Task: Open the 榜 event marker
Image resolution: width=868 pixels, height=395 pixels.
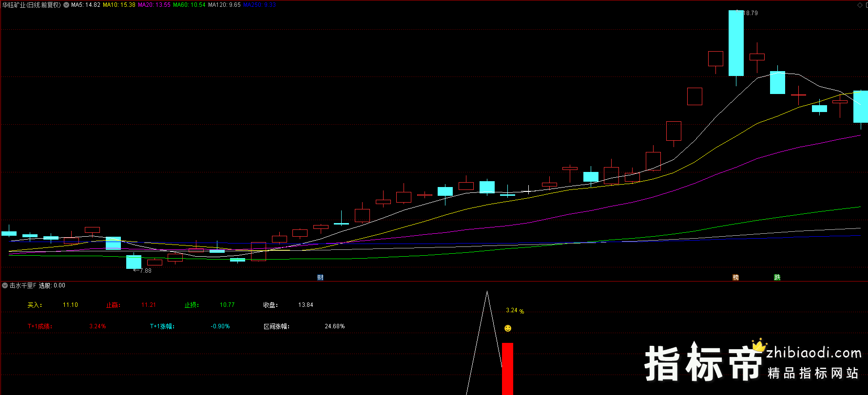Action: [x=736, y=278]
